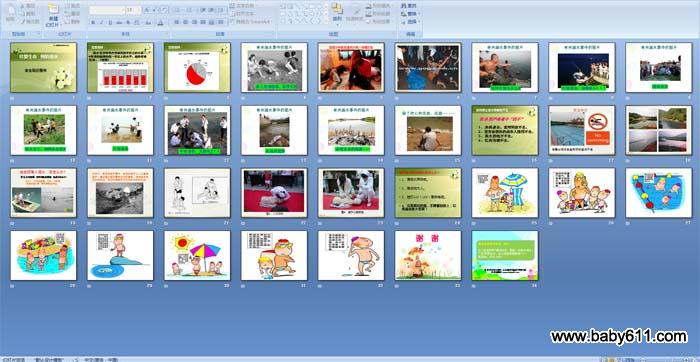Image resolution: width=700 pixels, height=362 pixels.
Task: Click the Replace icon in editing group
Action: point(408,14)
